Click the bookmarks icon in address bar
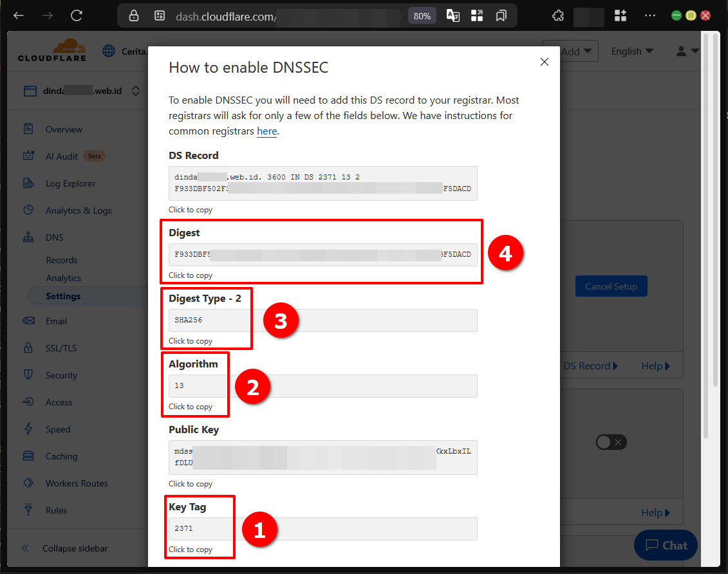 (x=501, y=16)
